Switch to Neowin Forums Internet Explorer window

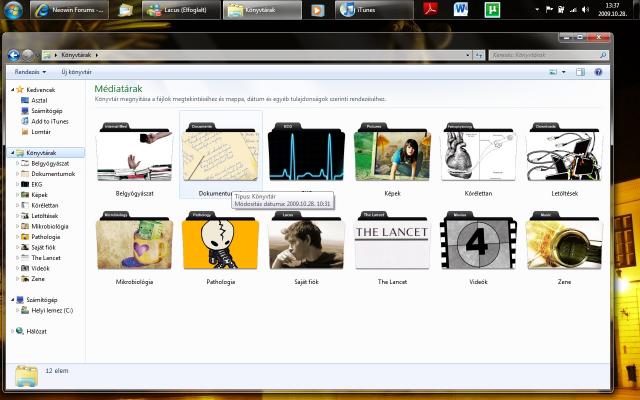[x=69, y=10]
